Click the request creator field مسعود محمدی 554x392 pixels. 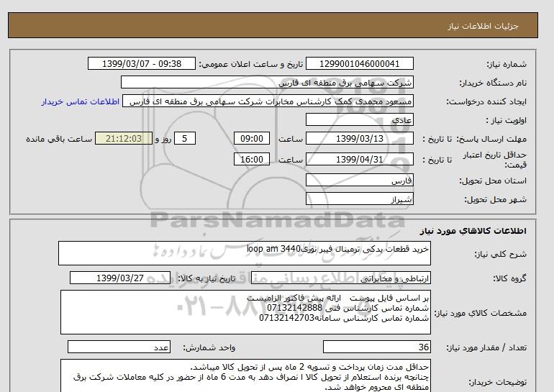click(x=268, y=101)
